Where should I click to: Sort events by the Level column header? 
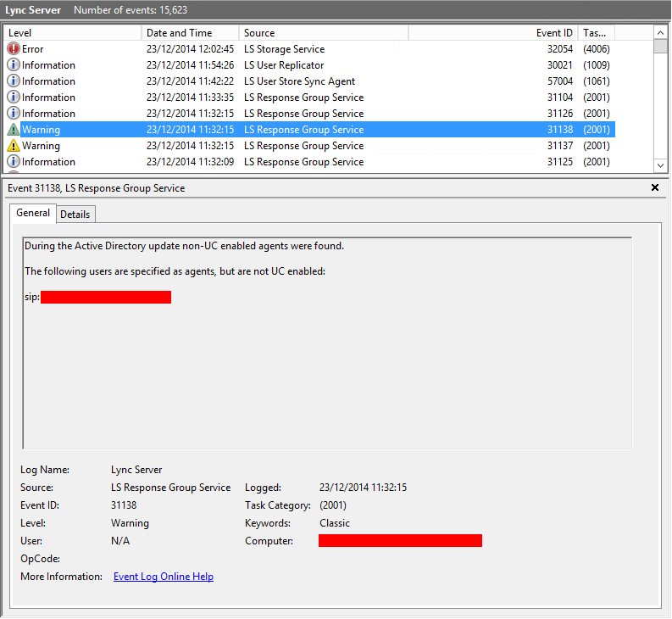[x=72, y=33]
